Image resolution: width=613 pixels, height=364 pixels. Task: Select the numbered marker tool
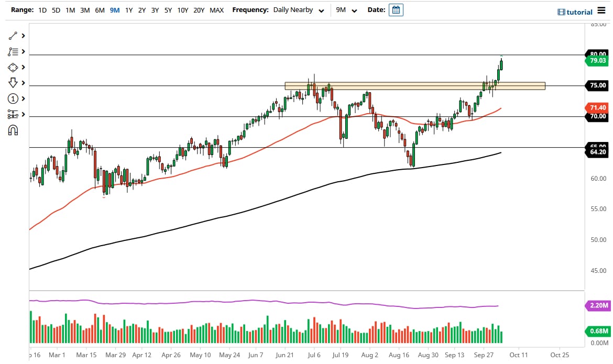pos(13,98)
